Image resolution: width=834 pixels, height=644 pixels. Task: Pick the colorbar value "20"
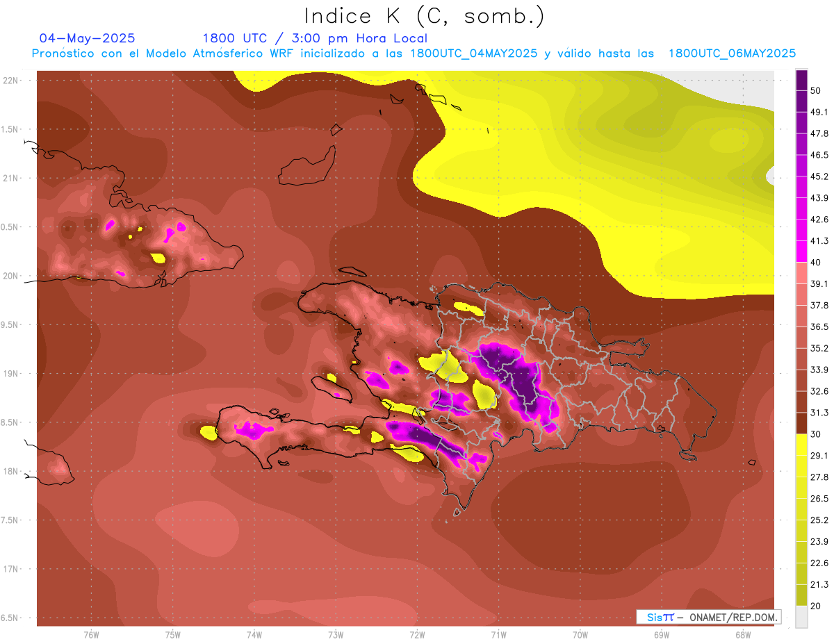(x=817, y=605)
